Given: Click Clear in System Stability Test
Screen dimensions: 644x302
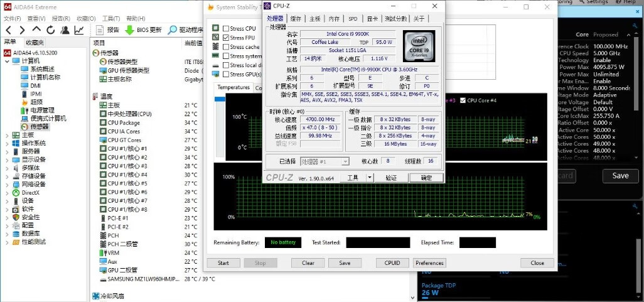Looking at the screenshot, I should [x=308, y=263].
